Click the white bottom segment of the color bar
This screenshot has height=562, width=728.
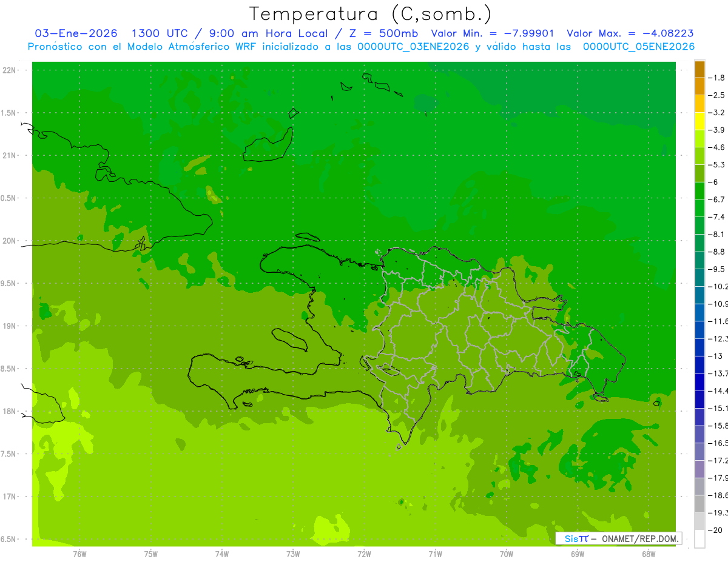[699, 538]
